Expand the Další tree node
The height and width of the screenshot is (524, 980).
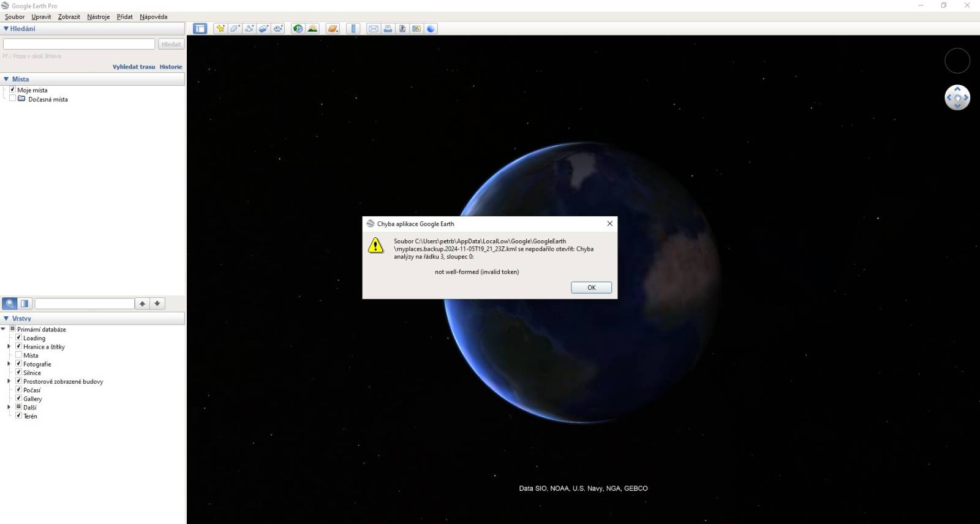tap(9, 407)
